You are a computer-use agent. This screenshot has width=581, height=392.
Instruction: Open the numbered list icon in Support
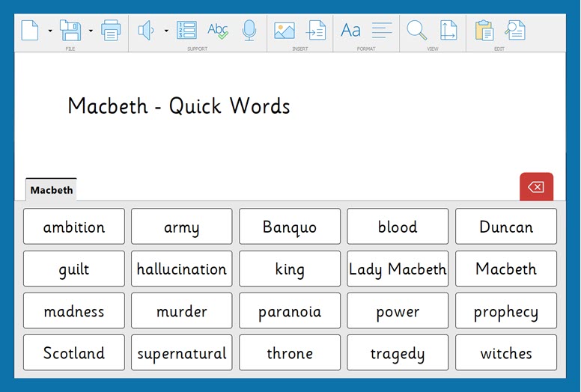pyautogui.click(x=186, y=30)
